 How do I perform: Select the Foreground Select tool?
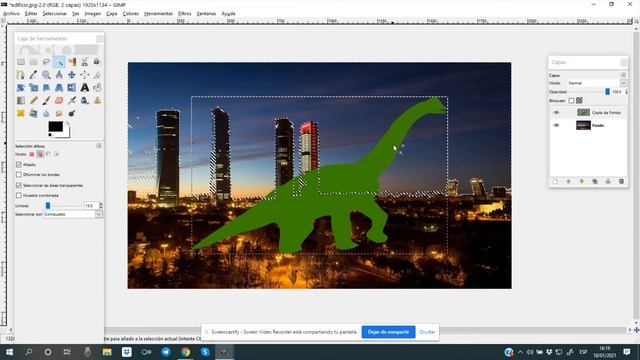(97, 62)
